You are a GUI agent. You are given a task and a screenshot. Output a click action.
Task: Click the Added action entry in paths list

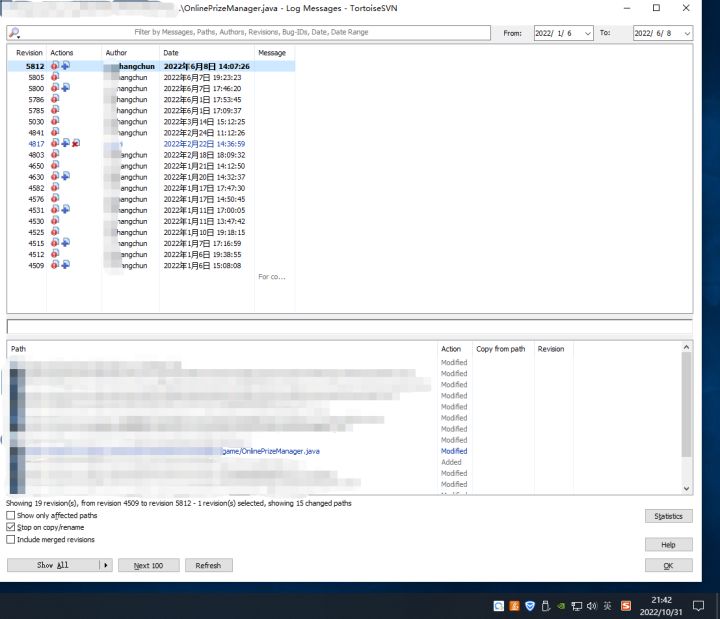coord(451,462)
